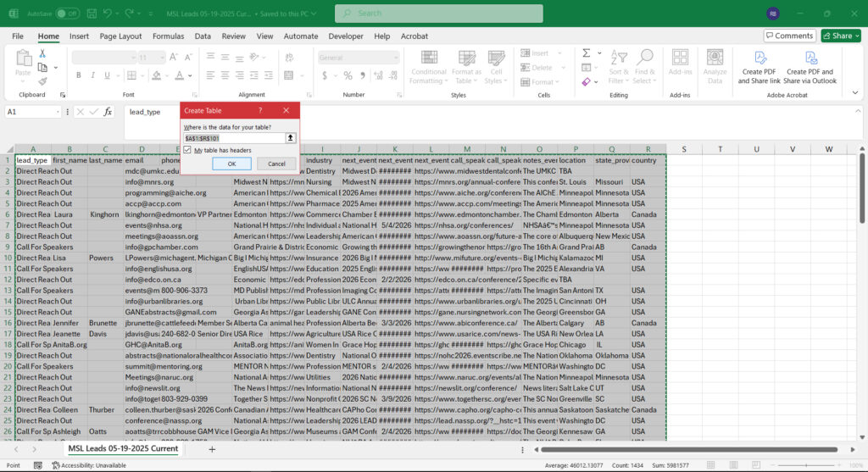868x472 pixels.
Task: Open Sort & Filter menu
Action: [618, 67]
